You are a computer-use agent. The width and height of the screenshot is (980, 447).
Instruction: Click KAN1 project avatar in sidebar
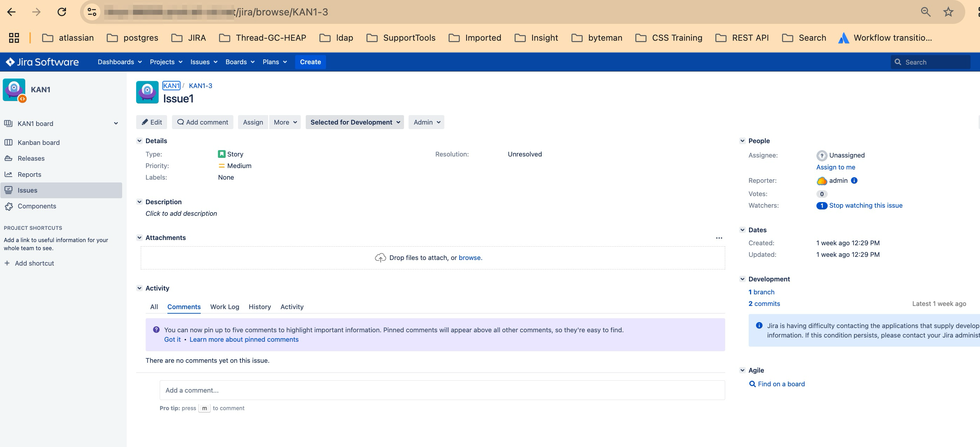(14, 90)
